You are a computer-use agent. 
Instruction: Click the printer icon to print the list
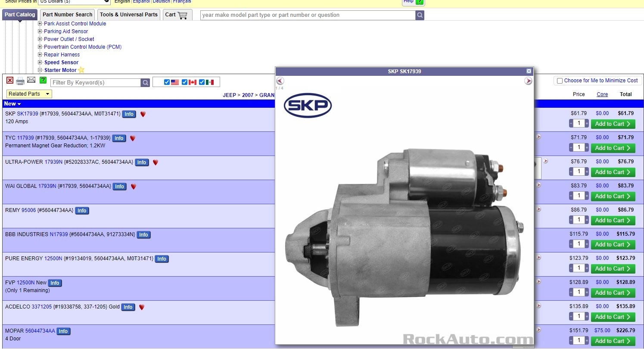[20, 81]
